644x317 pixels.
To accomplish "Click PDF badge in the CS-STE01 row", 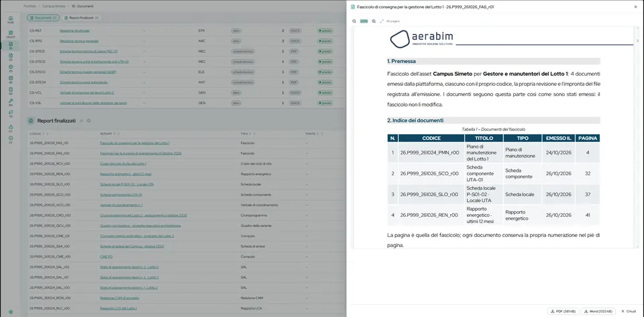I will [293, 52].
